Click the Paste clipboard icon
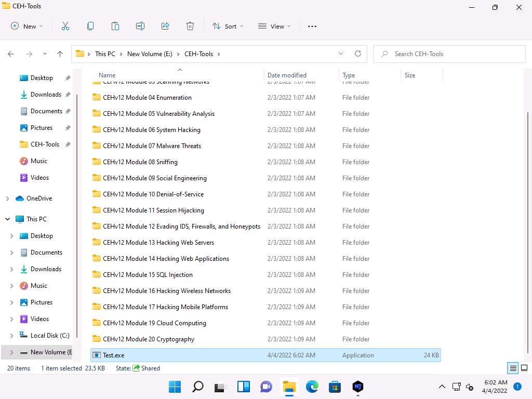The height and width of the screenshot is (399, 532). [x=115, y=26]
